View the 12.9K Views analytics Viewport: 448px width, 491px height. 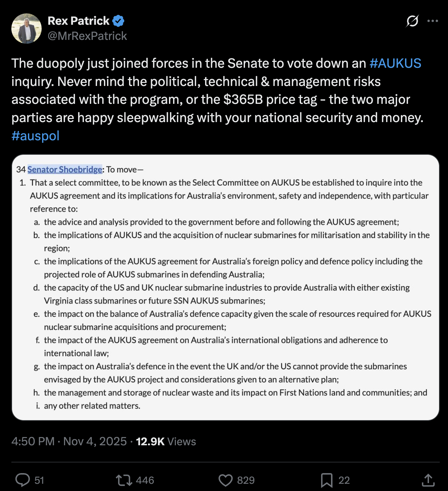click(166, 441)
